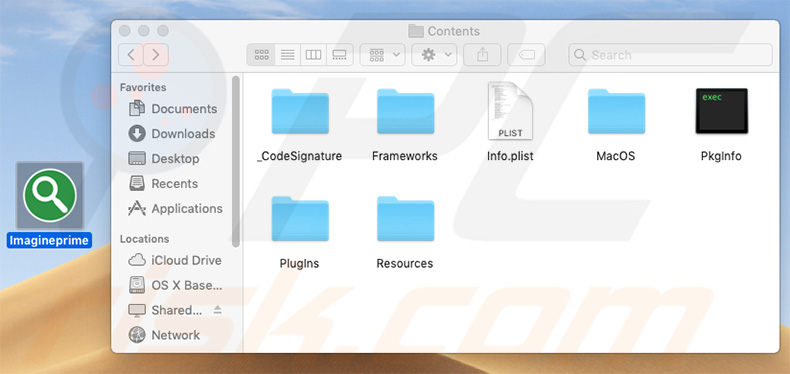Click the MacOS folder name

click(x=616, y=156)
